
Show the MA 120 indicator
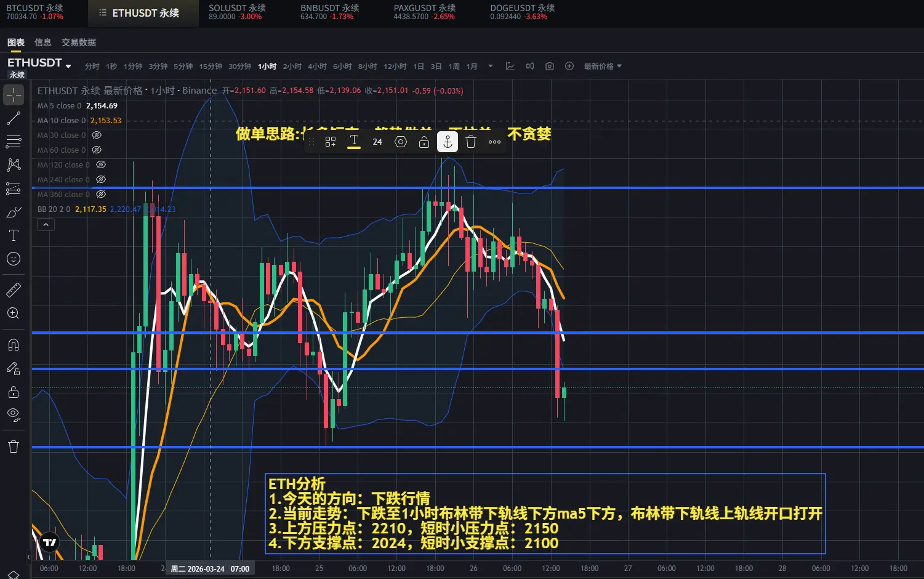coord(101,164)
